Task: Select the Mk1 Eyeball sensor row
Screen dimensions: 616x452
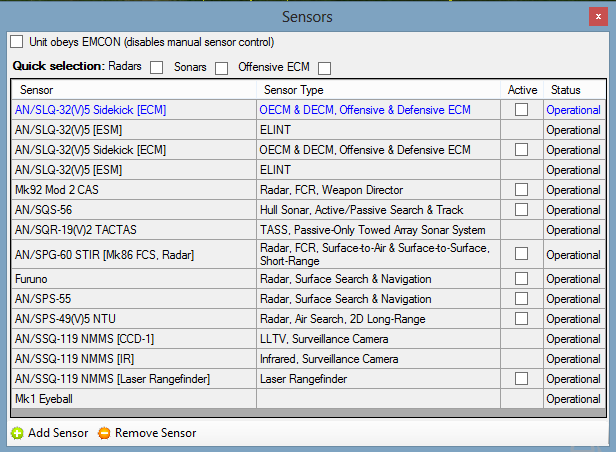Action: click(x=308, y=399)
